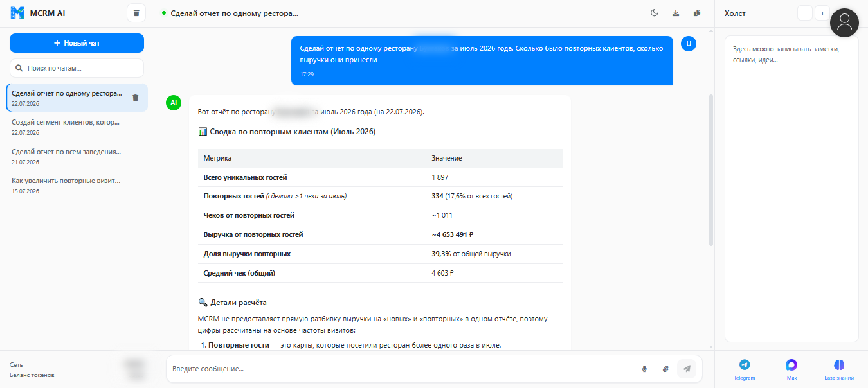Click the row Выручка от повторных гостей
868x388 pixels.
tap(380, 234)
